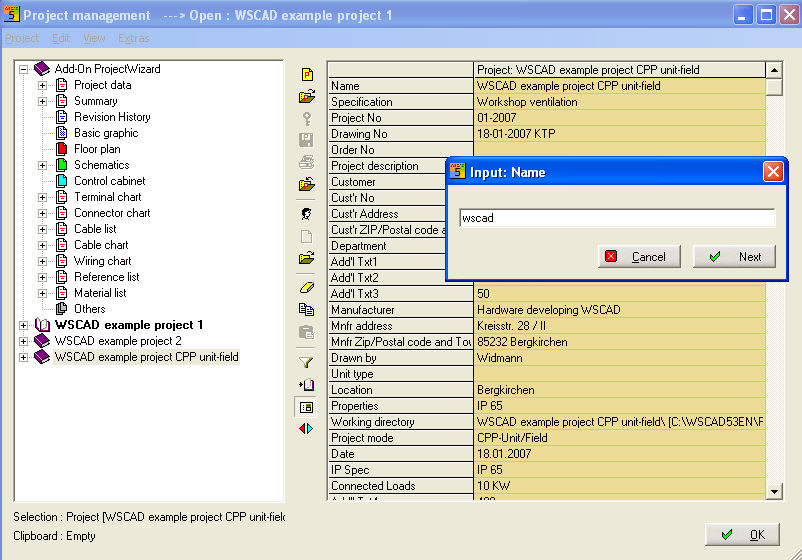Click the Others stacked pages icon
This screenshot has height=560, width=802.
pyautogui.click(x=62, y=308)
